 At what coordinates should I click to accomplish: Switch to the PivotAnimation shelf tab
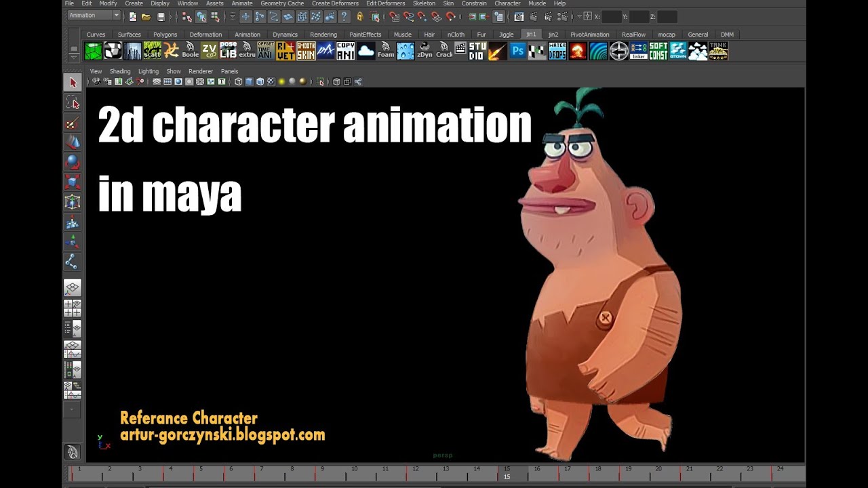click(589, 35)
